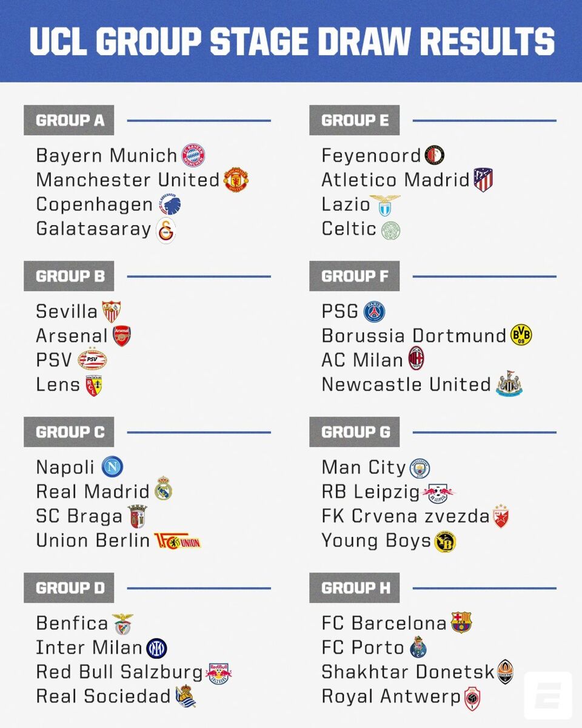This screenshot has width=582, height=728.
Task: Click the Real Madrid team name
Action: pos(93,491)
